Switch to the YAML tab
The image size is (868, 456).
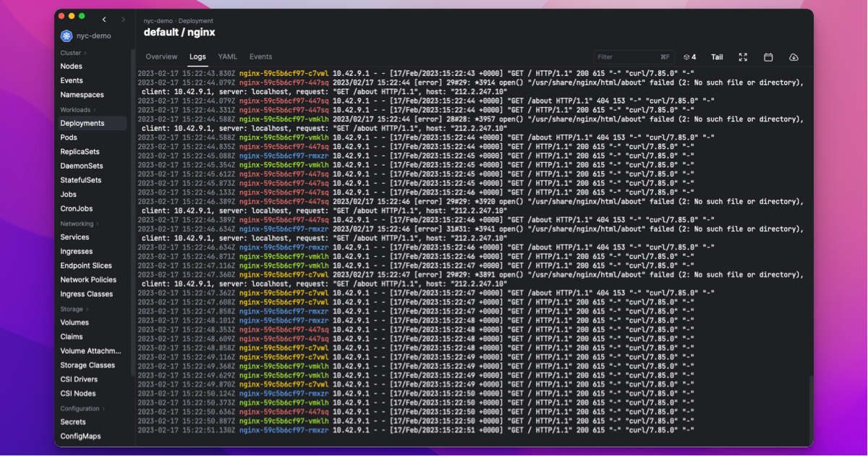tap(227, 56)
